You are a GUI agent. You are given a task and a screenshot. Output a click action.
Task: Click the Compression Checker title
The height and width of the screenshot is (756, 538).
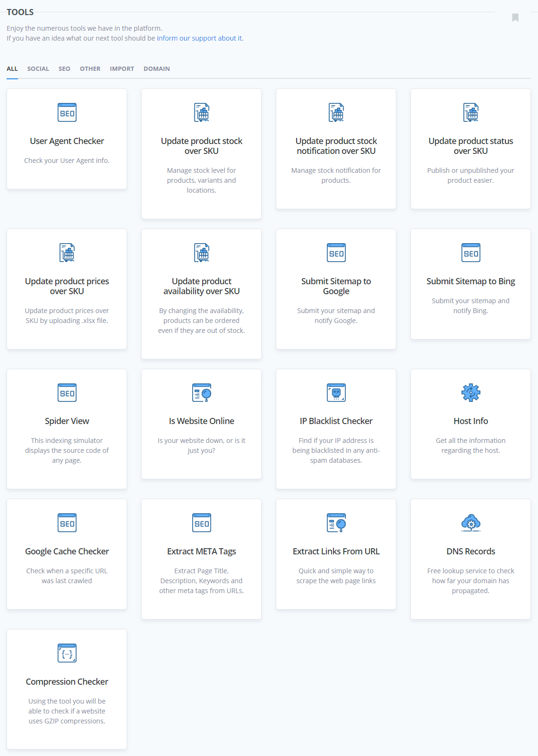click(67, 682)
